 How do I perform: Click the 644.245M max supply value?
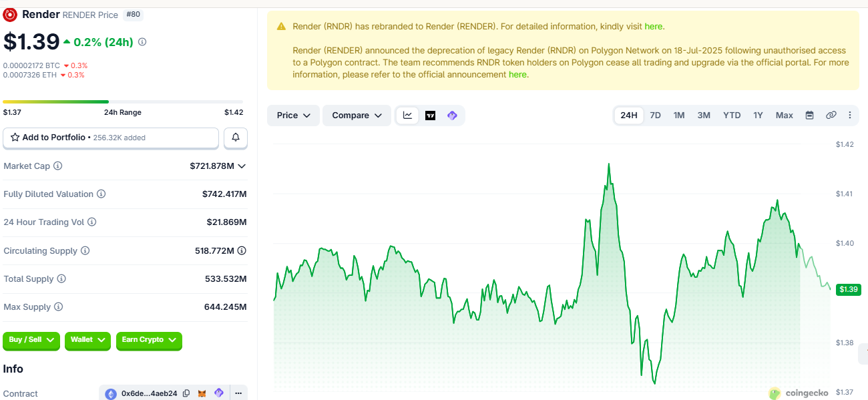[x=226, y=307]
